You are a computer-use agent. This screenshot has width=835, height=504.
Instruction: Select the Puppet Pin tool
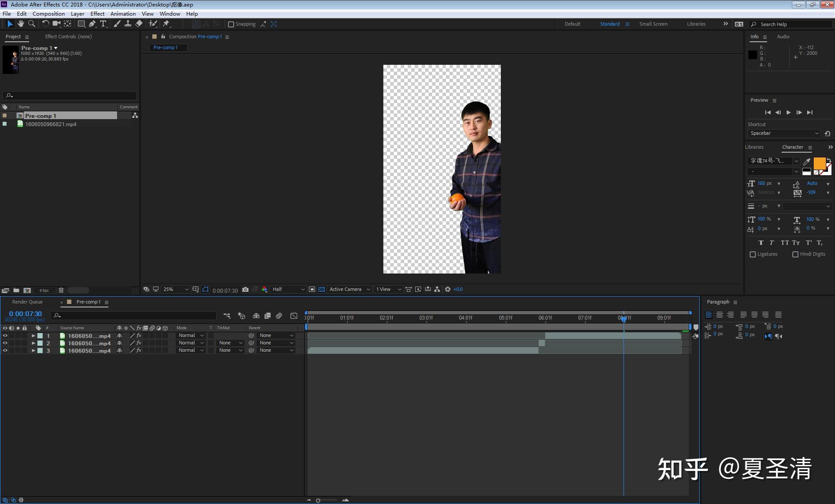[x=166, y=24]
